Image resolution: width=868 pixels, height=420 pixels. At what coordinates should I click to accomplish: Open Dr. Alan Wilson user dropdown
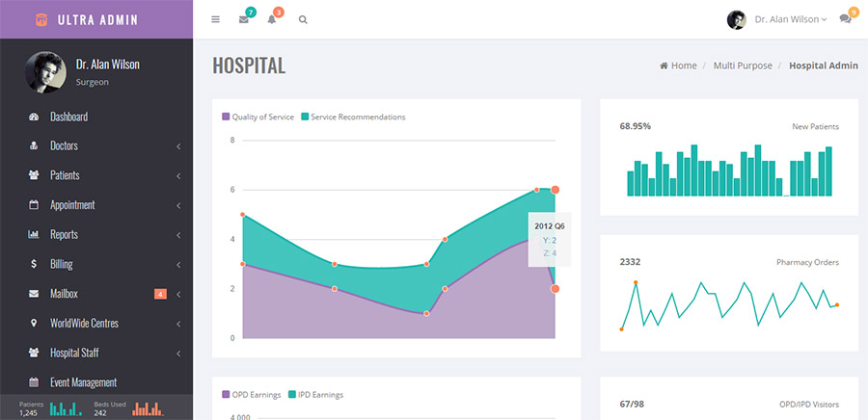click(x=791, y=19)
